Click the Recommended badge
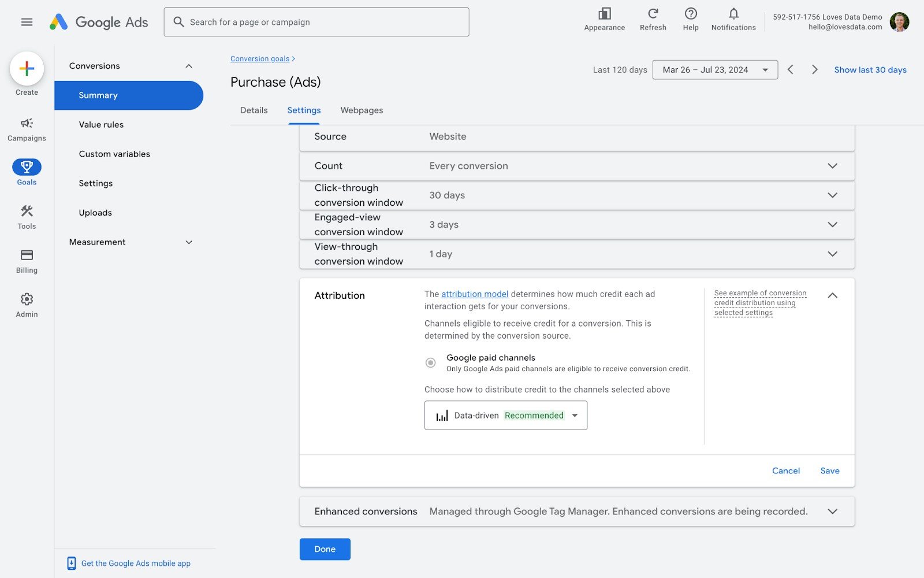Viewport: 924px width, 578px height. point(534,416)
